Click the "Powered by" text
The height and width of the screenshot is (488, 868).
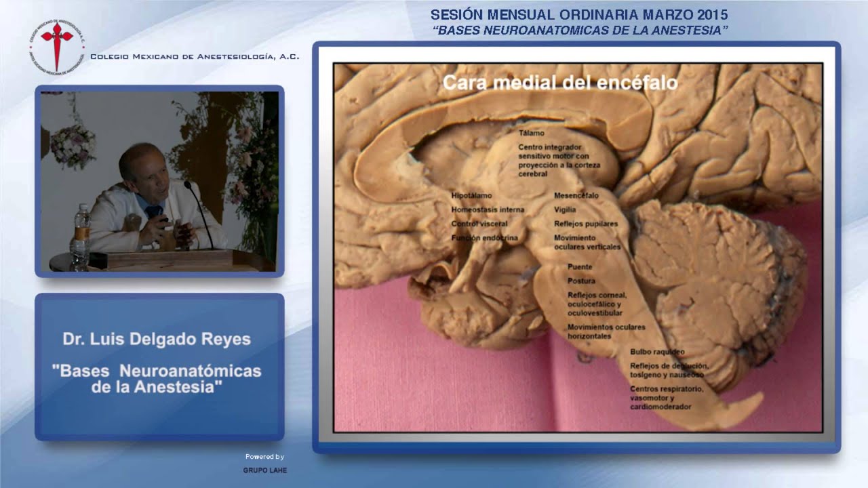[264, 457]
